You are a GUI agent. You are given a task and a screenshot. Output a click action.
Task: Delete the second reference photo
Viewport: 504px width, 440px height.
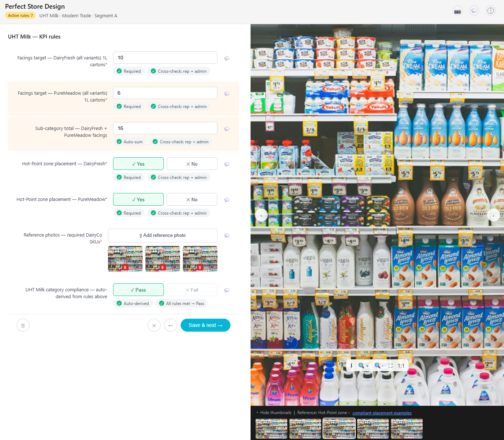(162, 267)
